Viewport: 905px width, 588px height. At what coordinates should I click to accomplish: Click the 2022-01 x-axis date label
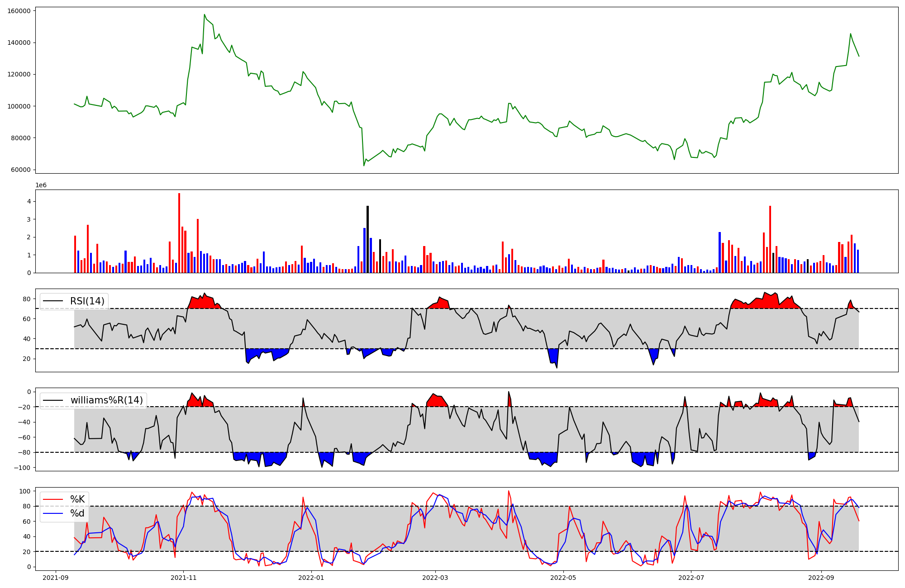click(311, 578)
